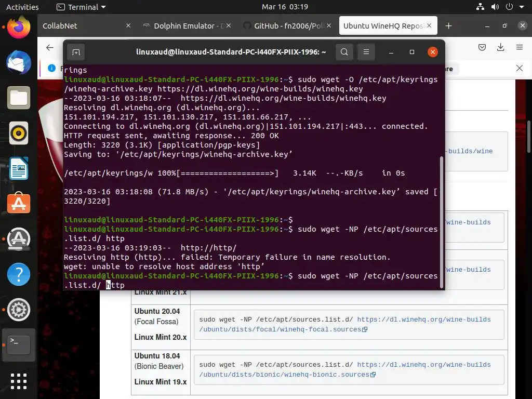The width and height of the screenshot is (532, 399).
Task: Open the Files manager dock icon
Action: point(19,98)
